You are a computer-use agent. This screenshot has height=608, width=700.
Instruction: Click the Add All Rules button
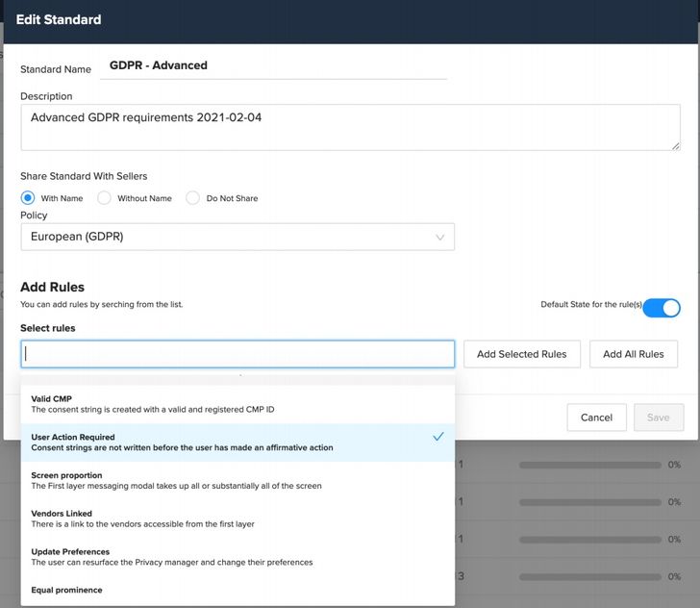click(x=634, y=354)
